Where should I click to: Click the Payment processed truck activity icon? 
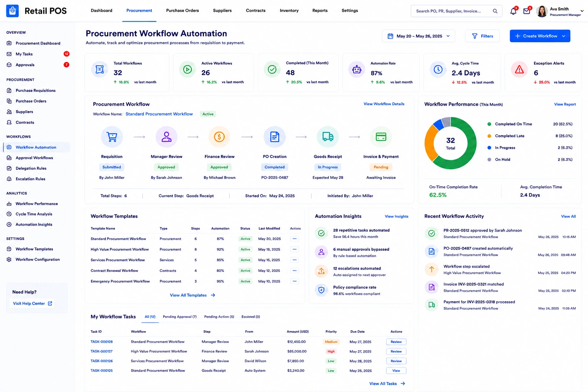[432, 305]
